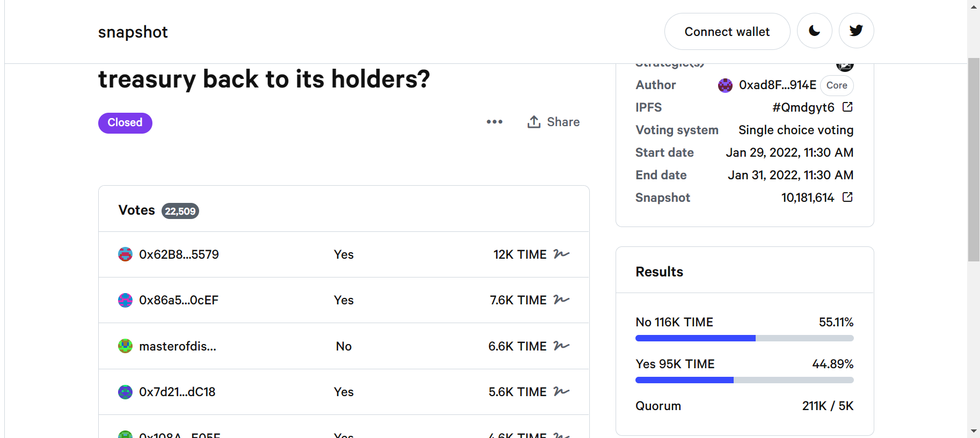The height and width of the screenshot is (438, 980).
Task: Go to snapshot home logo
Action: (x=133, y=32)
